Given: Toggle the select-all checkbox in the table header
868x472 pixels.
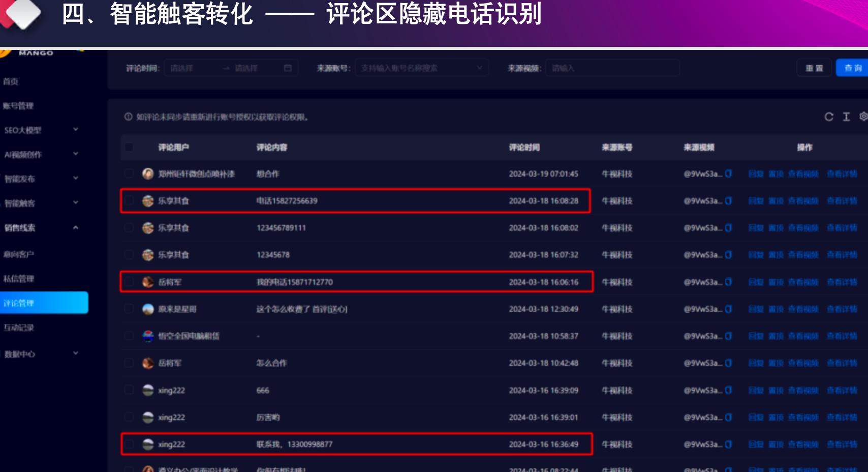Looking at the screenshot, I should pyautogui.click(x=129, y=147).
